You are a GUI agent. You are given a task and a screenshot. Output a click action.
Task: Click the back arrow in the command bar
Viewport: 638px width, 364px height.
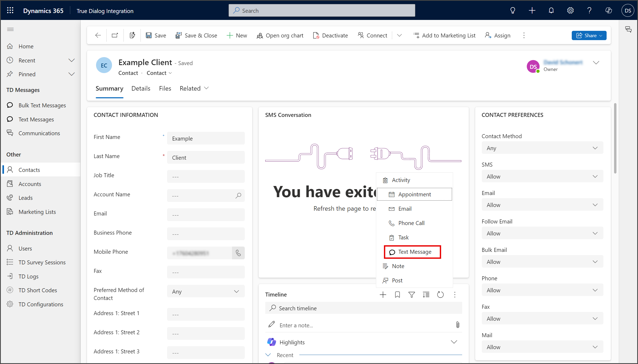pos(98,35)
